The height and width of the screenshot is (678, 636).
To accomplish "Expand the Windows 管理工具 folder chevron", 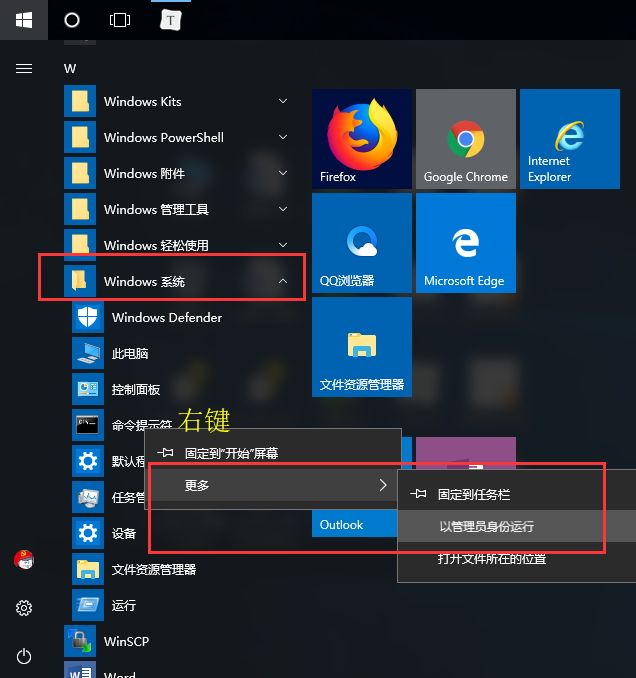I will 283,209.
